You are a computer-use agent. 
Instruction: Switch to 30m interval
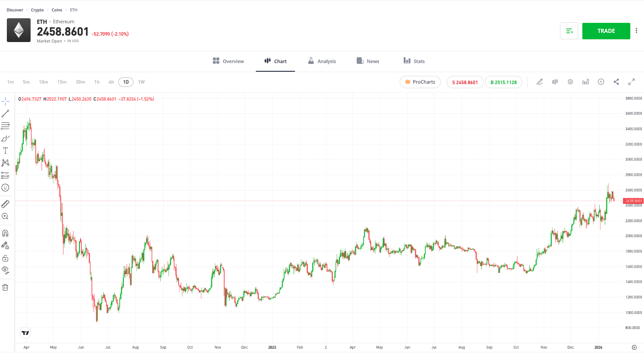[80, 82]
